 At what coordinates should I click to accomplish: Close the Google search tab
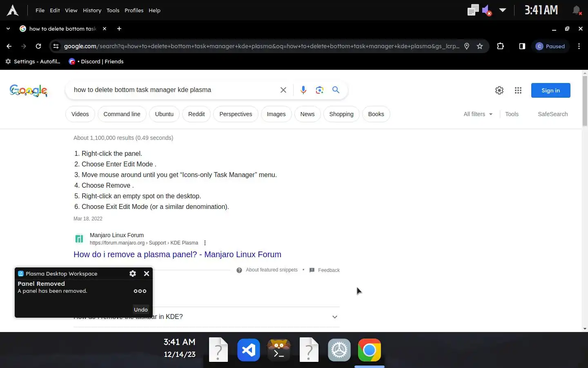click(x=105, y=29)
